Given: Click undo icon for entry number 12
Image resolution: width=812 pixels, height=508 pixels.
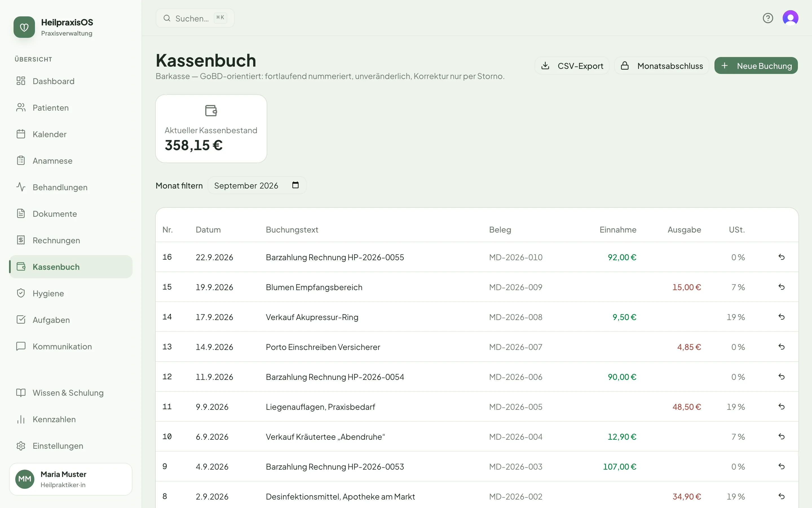Looking at the screenshot, I should (782, 377).
